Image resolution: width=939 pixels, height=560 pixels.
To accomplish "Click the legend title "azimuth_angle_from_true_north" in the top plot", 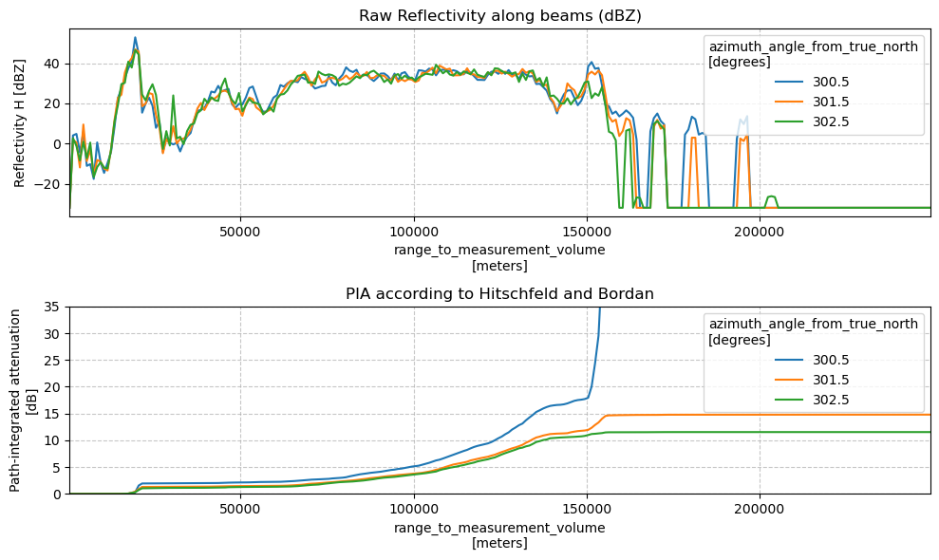I will pyautogui.click(x=814, y=47).
